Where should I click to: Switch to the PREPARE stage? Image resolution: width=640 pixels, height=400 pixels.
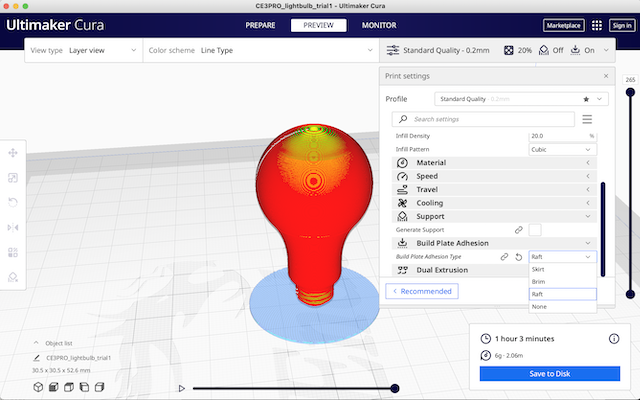(260, 25)
